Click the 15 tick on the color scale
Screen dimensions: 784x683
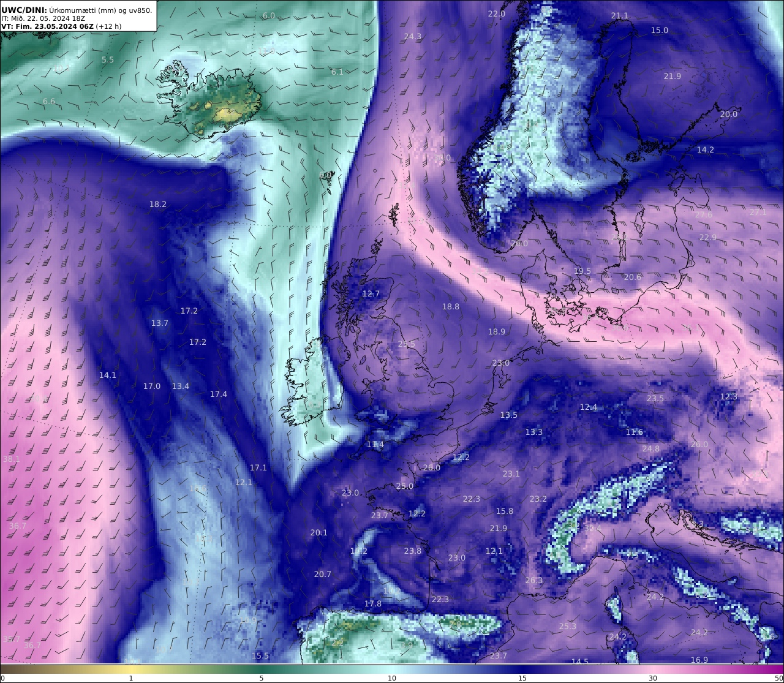522,678
